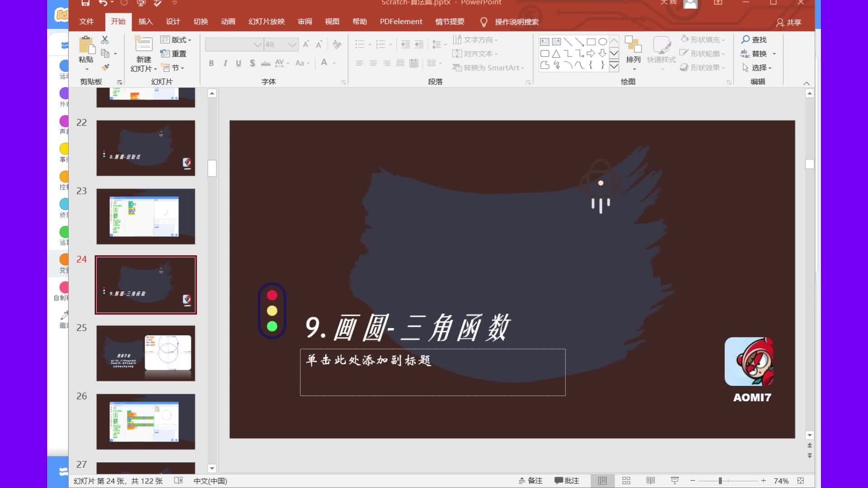
Task: Click the Arrange (排列) icon
Action: click(x=633, y=45)
